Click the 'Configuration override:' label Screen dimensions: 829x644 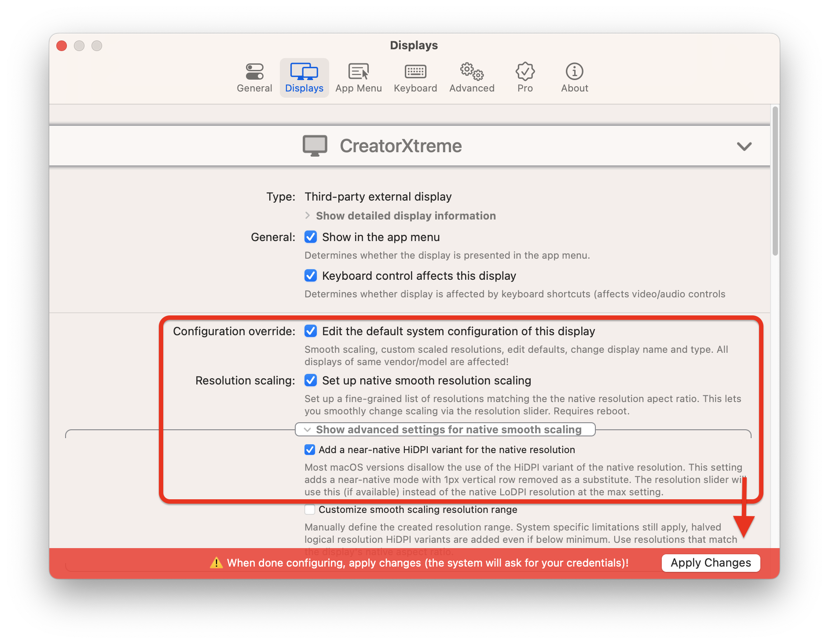[x=234, y=331]
